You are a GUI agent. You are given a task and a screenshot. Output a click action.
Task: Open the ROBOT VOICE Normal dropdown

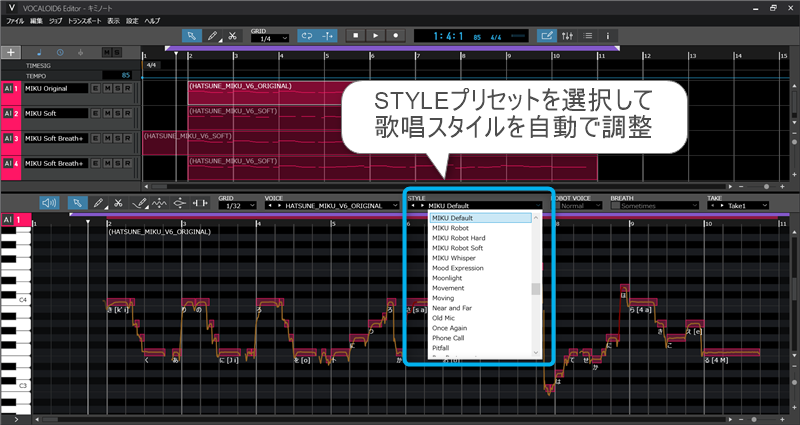[x=581, y=206]
